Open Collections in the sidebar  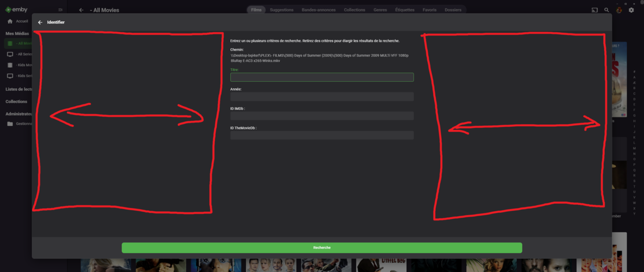point(16,102)
